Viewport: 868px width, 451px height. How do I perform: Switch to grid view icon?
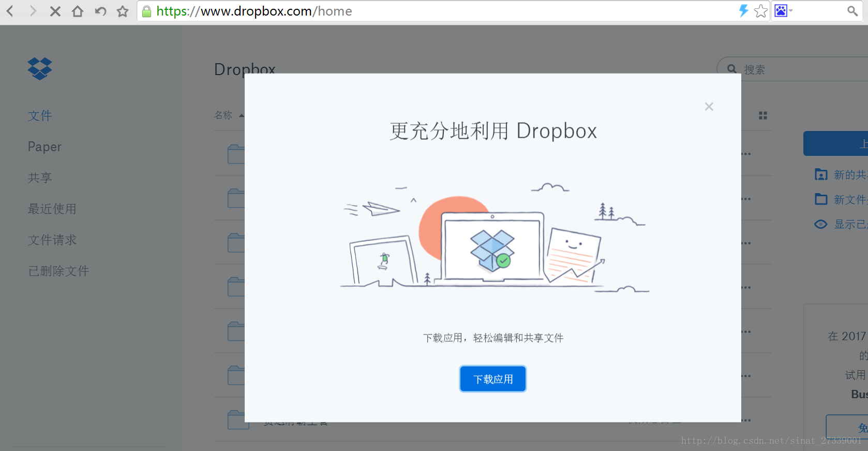click(763, 115)
